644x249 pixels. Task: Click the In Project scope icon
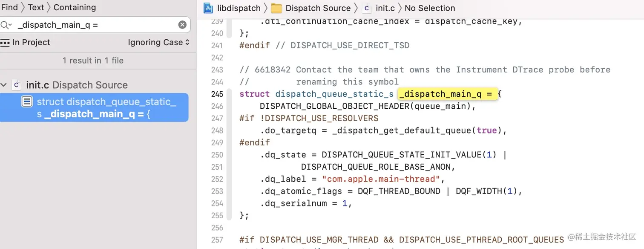(x=6, y=43)
